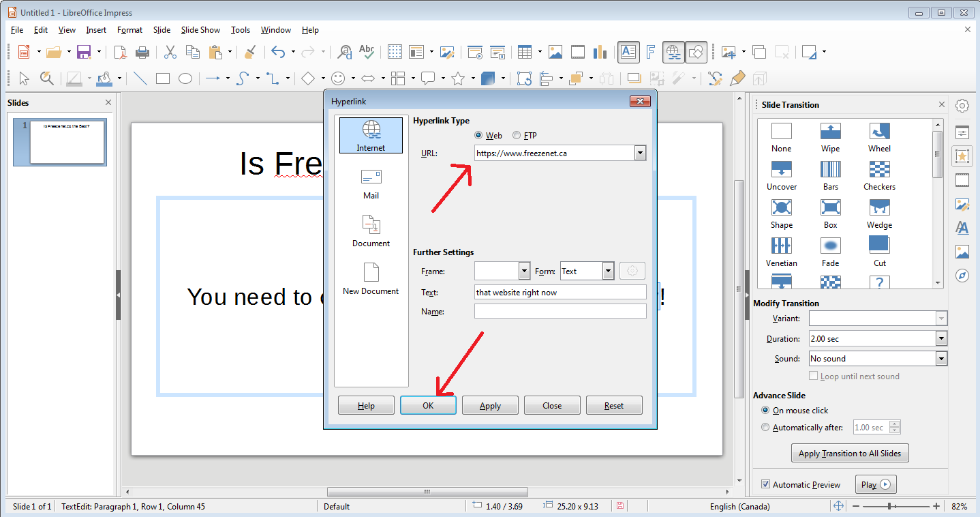Click the Insert Chart icon
Screen dimensions: 980x517
click(600, 52)
